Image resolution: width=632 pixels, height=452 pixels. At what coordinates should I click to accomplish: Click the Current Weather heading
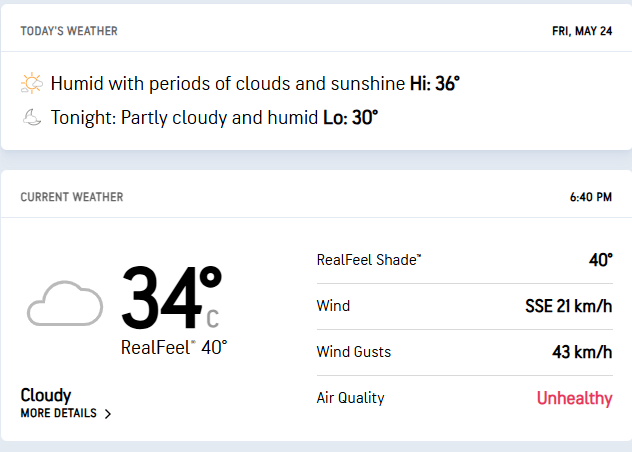point(72,197)
